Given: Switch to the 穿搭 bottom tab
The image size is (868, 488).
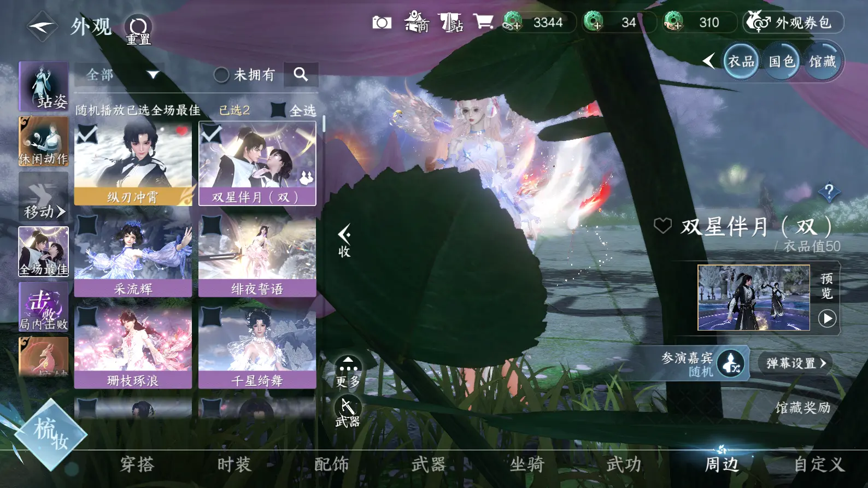Looking at the screenshot, I should 137,465.
